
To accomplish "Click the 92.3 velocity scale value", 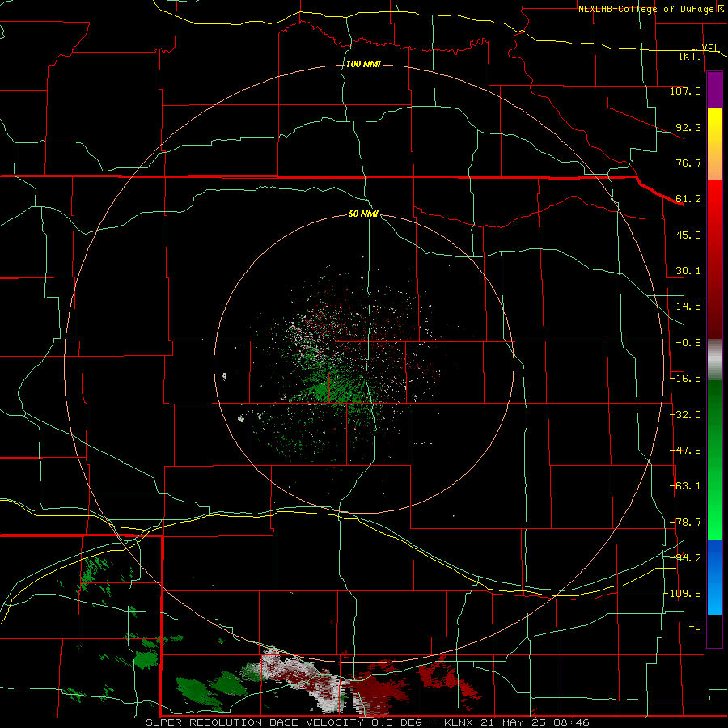I will 688,128.
